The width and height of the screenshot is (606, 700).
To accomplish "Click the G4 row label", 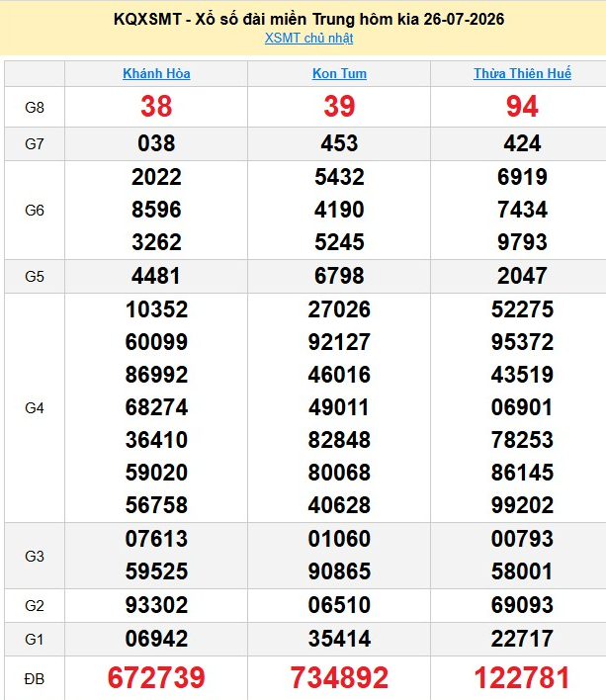I will click(x=35, y=407).
